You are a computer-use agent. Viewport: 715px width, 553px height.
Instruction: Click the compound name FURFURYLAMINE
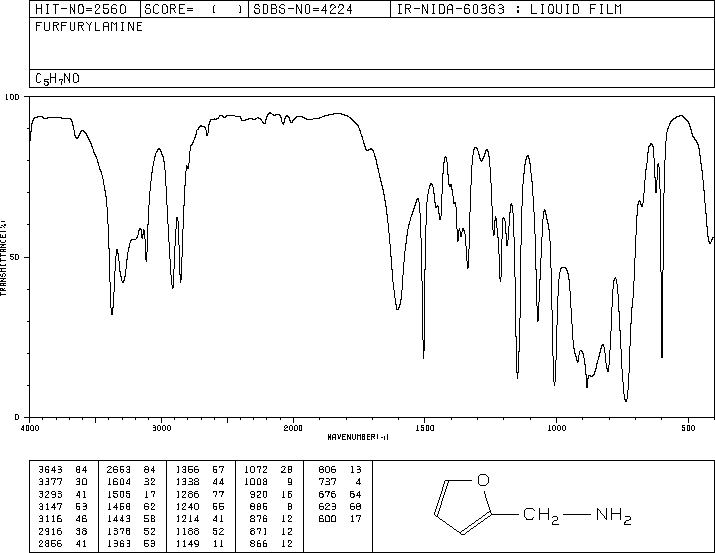[89, 26]
